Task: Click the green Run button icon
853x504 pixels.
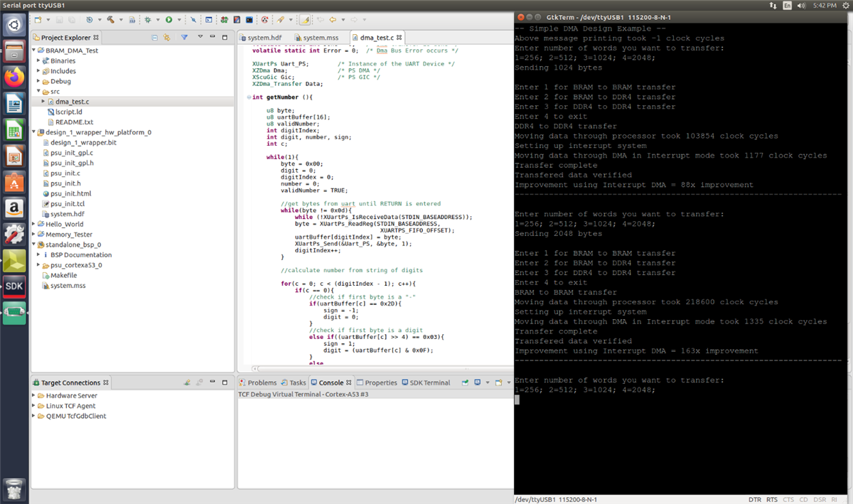Action: [x=168, y=20]
